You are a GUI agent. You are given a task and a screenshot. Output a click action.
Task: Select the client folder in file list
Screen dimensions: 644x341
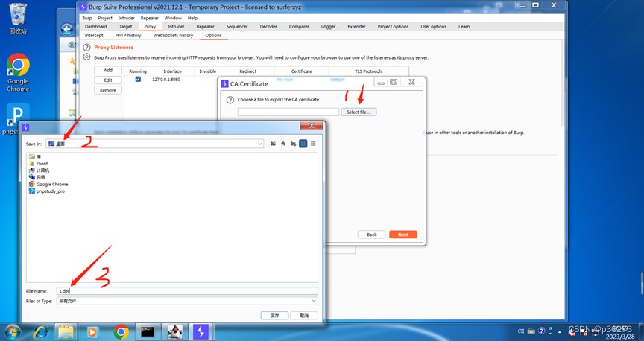pos(38,163)
